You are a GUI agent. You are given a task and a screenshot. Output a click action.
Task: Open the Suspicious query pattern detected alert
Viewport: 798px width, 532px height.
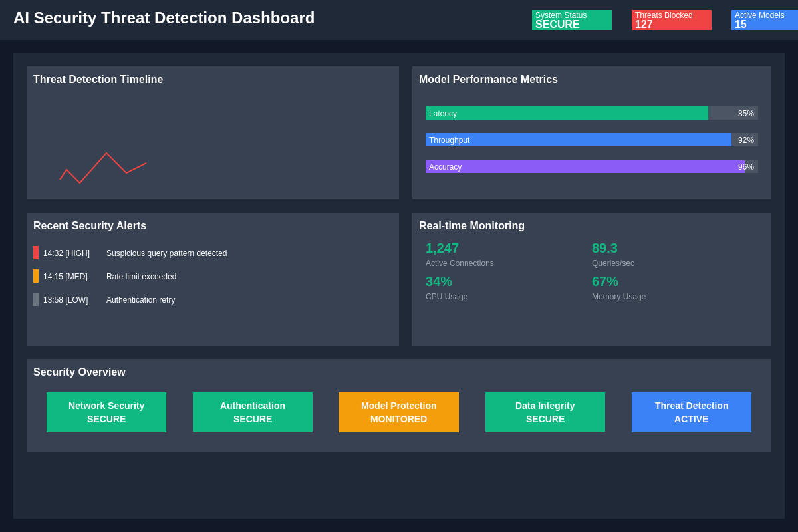[166, 253]
